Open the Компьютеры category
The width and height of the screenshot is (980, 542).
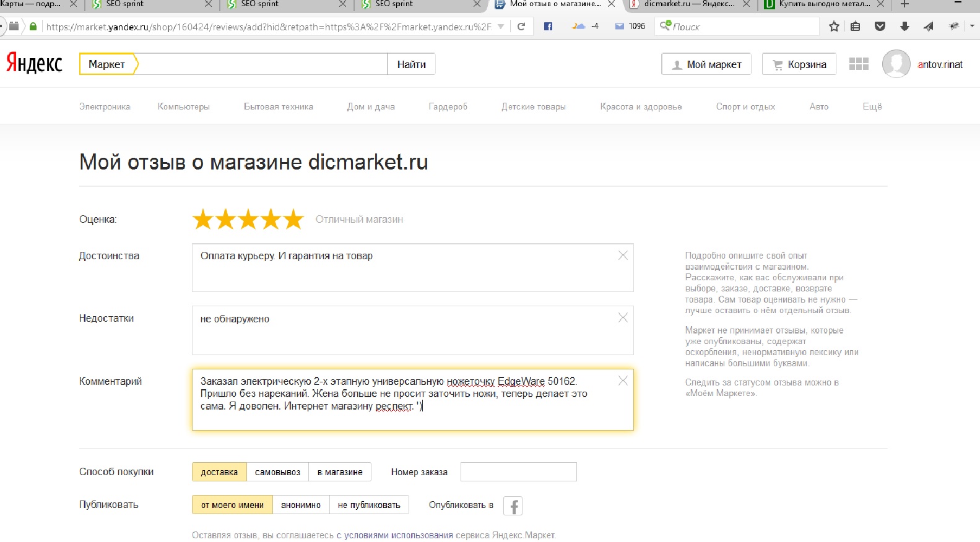tap(184, 106)
